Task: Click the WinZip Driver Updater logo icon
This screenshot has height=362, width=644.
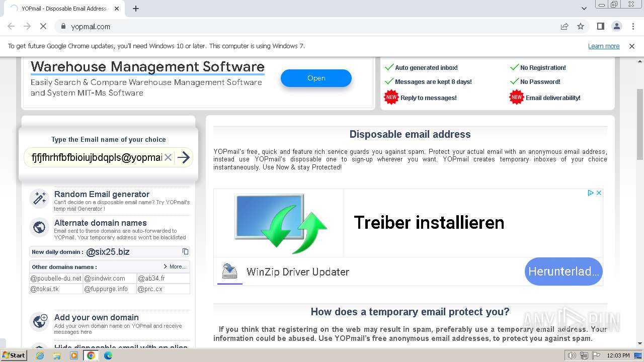Action: click(x=229, y=272)
